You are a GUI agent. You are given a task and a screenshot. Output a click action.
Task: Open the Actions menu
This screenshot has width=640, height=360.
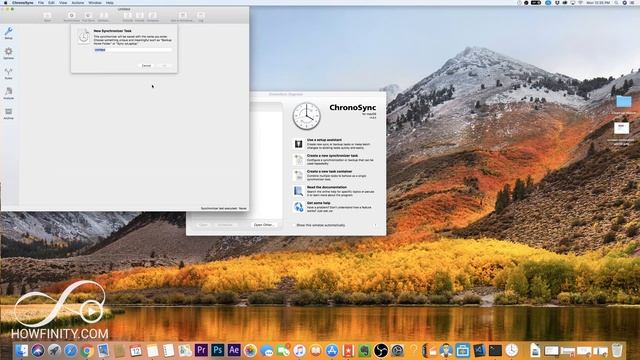coord(78,2)
